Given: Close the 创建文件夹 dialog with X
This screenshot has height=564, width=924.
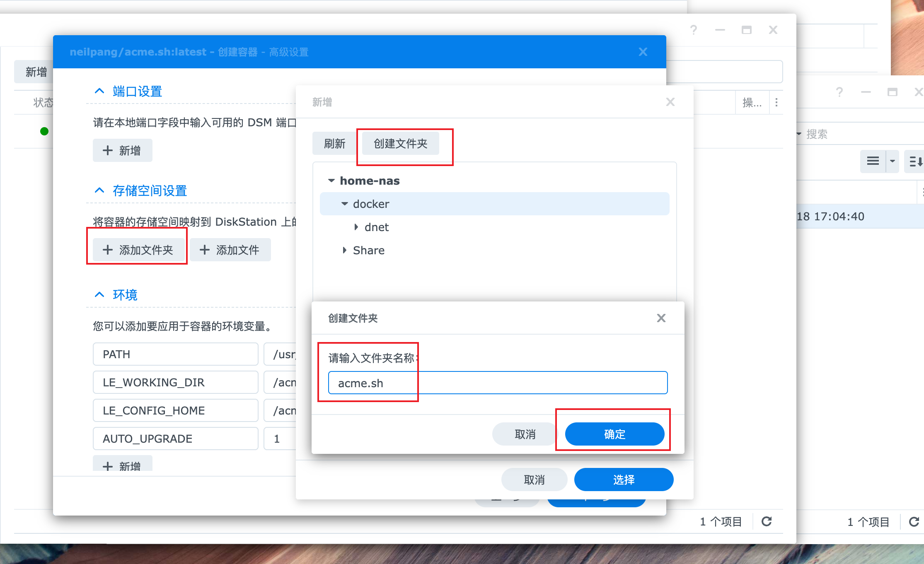Looking at the screenshot, I should (661, 318).
